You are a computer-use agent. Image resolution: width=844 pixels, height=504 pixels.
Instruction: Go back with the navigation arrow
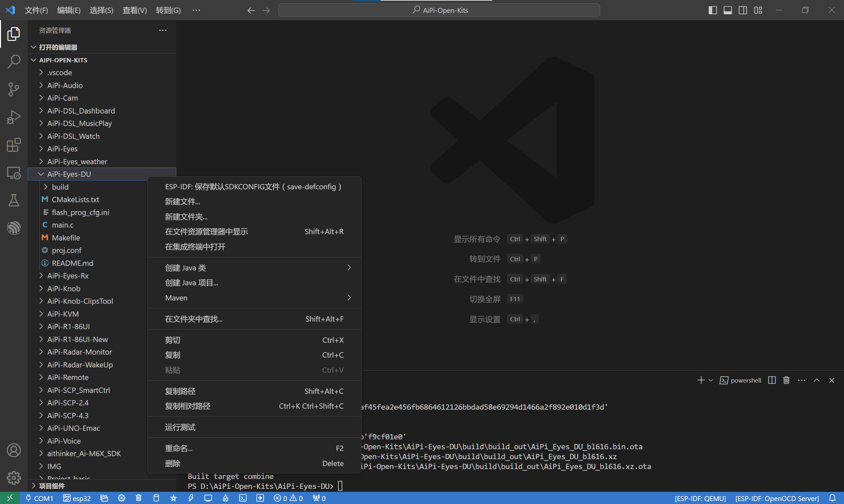[251, 10]
